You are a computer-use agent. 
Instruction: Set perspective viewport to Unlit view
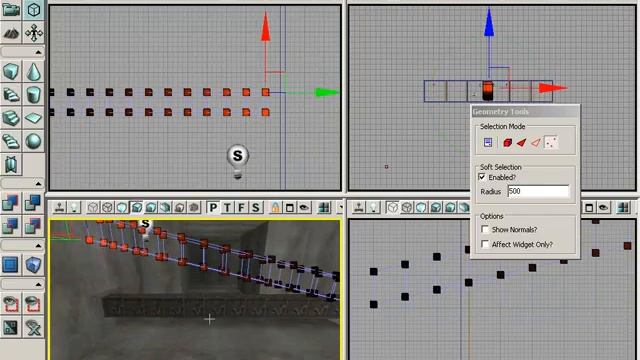[122, 207]
